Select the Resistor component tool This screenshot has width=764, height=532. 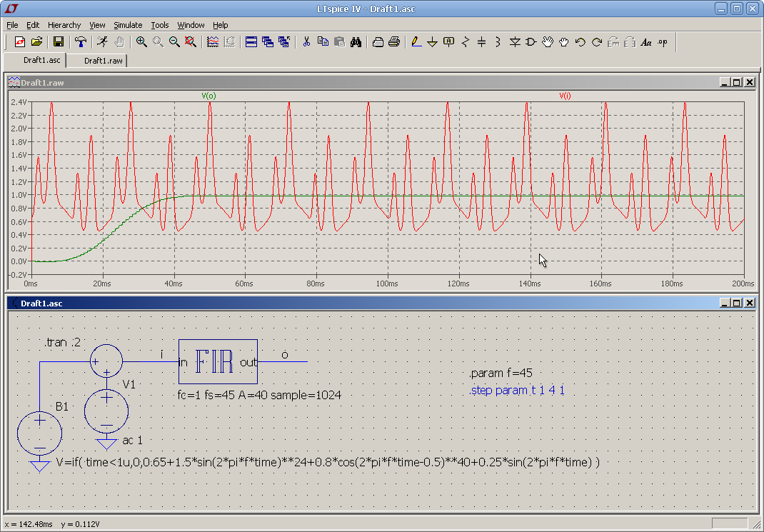tap(466, 42)
